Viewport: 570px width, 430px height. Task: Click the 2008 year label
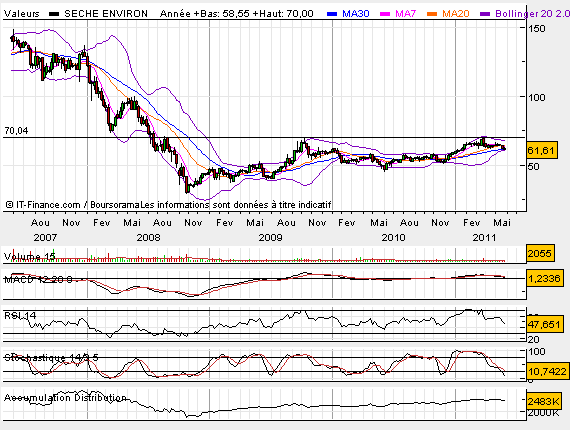point(148,238)
